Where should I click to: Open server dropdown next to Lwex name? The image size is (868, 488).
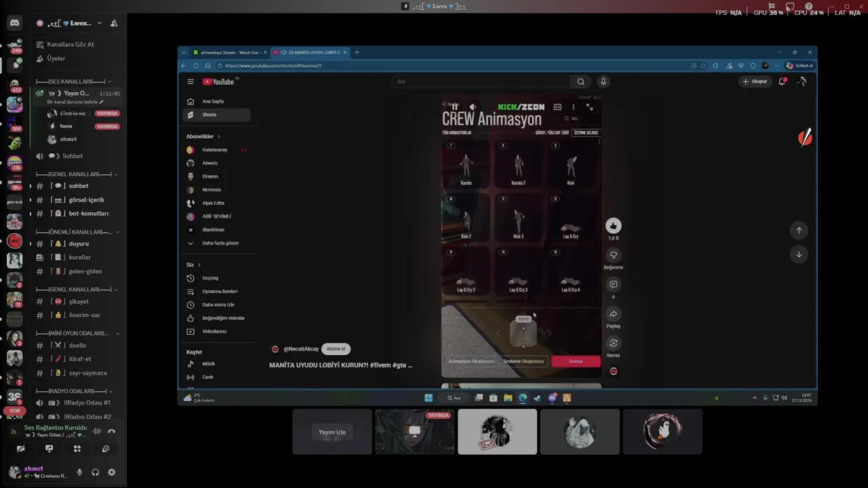(x=100, y=23)
